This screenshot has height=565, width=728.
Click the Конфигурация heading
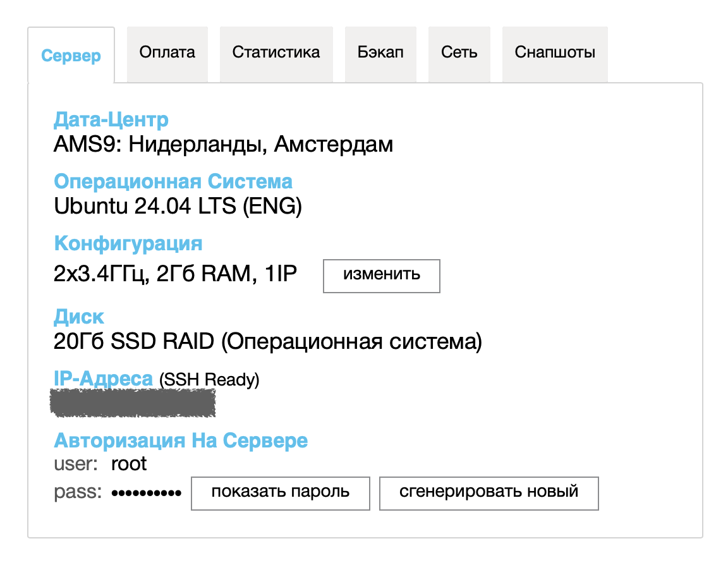128,243
